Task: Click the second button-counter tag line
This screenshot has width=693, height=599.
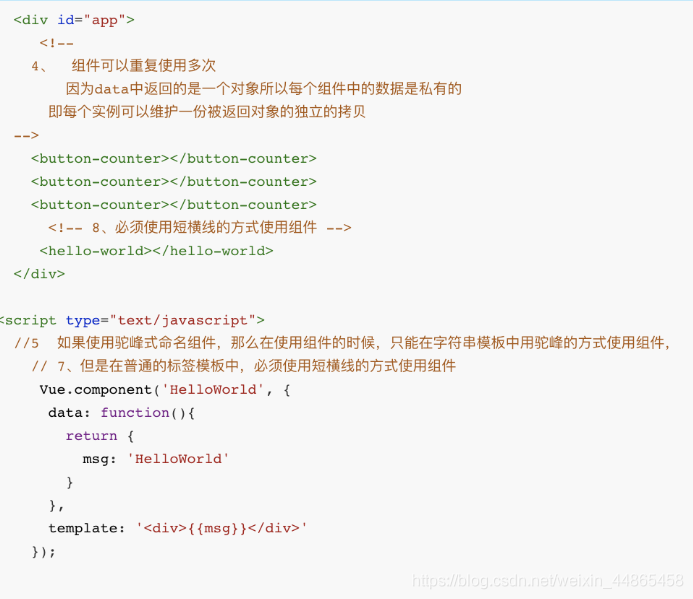Action: click(x=174, y=182)
